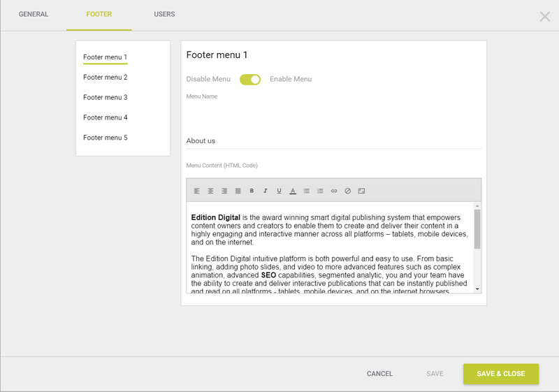Screen dimensions: 559x392
Task: Remove the link or formatting (circle-slash icon)
Action: pyautogui.click(x=347, y=191)
